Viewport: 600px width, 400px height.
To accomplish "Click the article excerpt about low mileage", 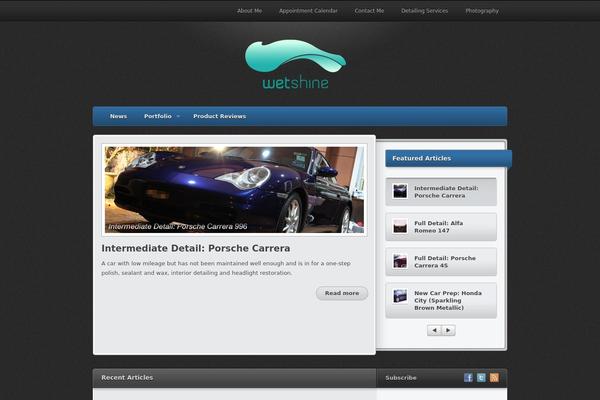I will [226, 268].
